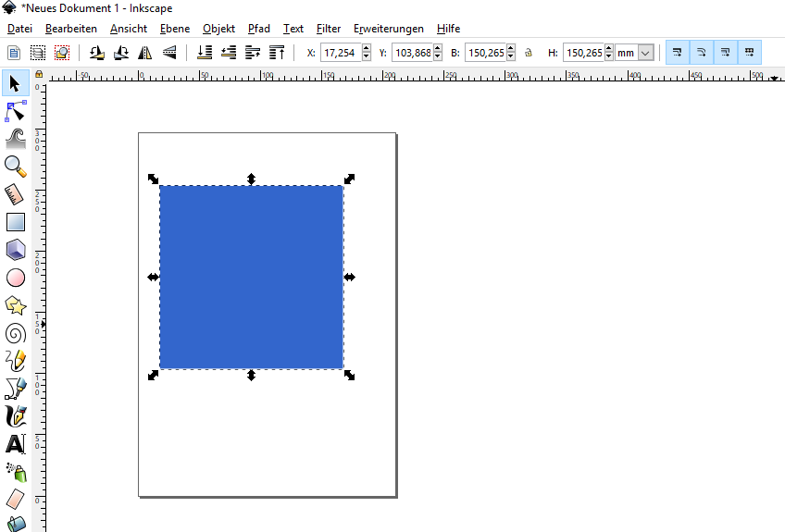The height and width of the screenshot is (532, 785).
Task: Toggle moving gradients with object
Action: pyautogui.click(x=726, y=53)
